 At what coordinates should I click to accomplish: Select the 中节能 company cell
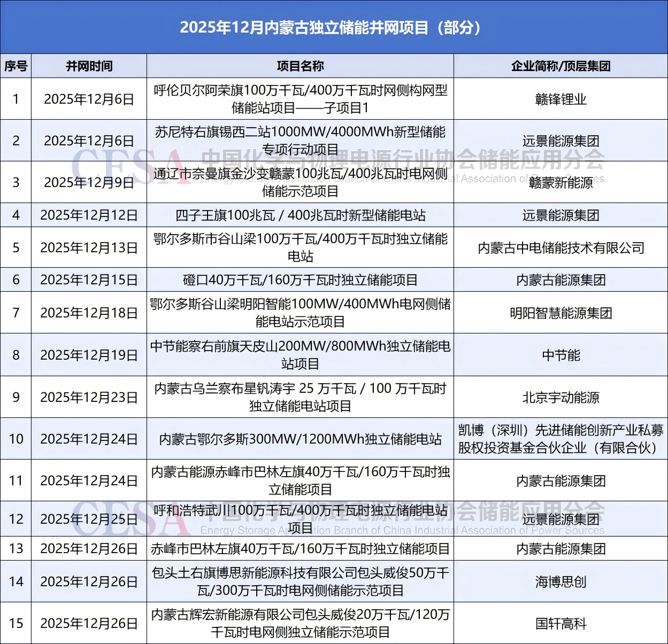coord(560,355)
